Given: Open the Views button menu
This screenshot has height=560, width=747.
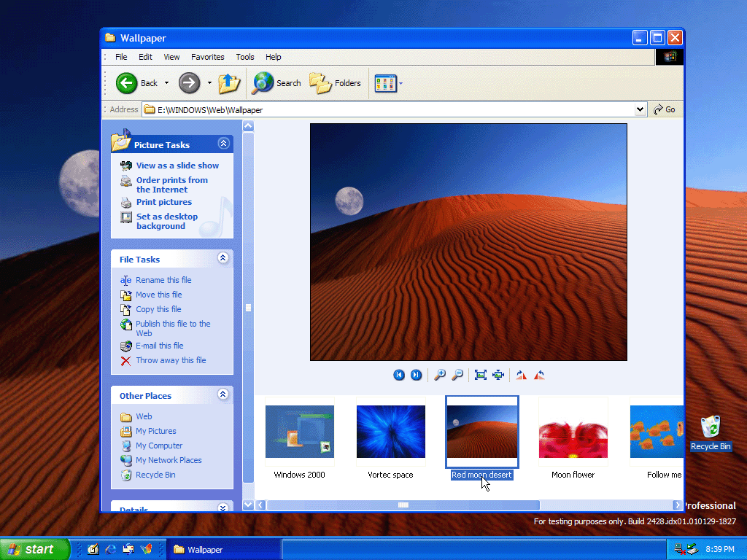Looking at the screenshot, I should [385, 83].
